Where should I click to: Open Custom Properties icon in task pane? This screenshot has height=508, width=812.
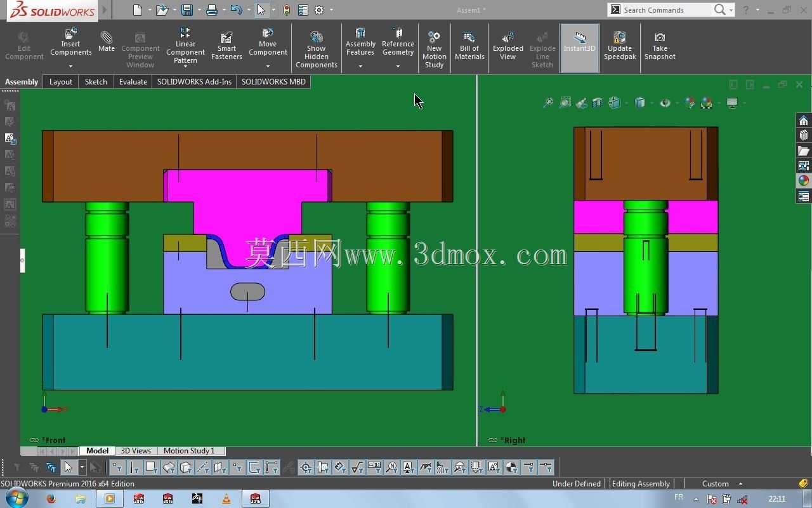tap(803, 197)
